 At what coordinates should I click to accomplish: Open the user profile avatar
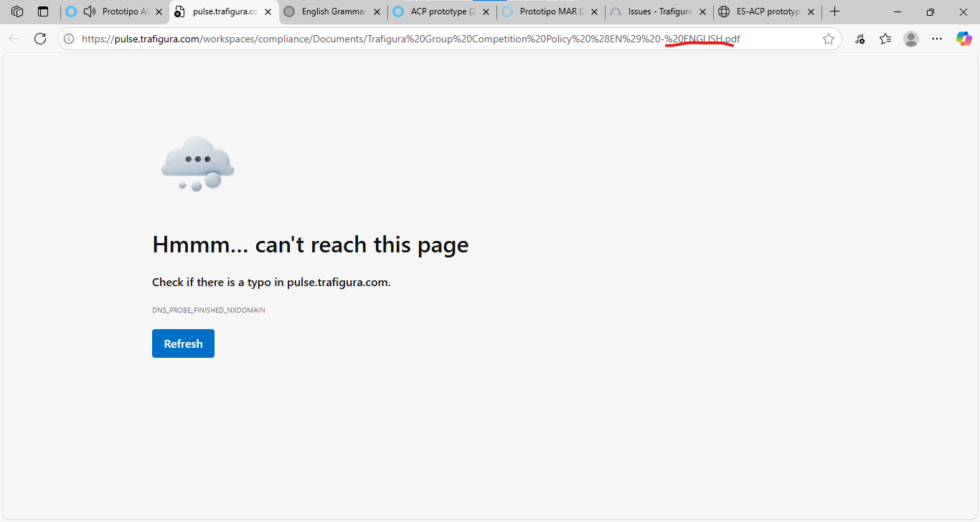tap(911, 39)
